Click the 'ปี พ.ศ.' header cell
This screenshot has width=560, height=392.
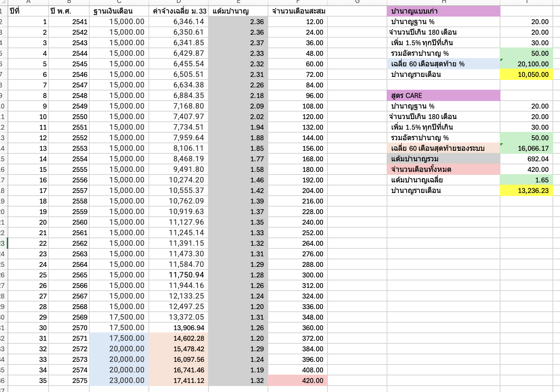point(69,11)
